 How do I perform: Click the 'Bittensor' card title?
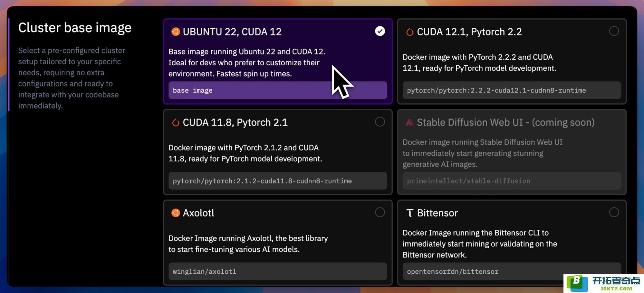(437, 213)
